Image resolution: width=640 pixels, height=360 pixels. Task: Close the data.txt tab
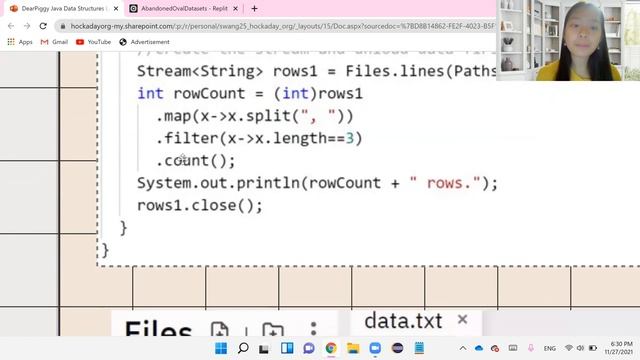pos(462,319)
